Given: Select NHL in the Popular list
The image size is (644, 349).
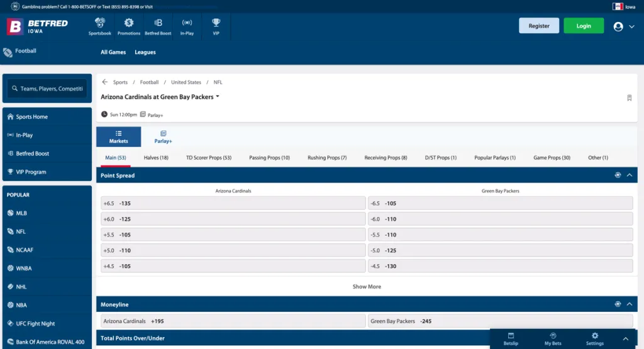Looking at the screenshot, I should click(47, 287).
